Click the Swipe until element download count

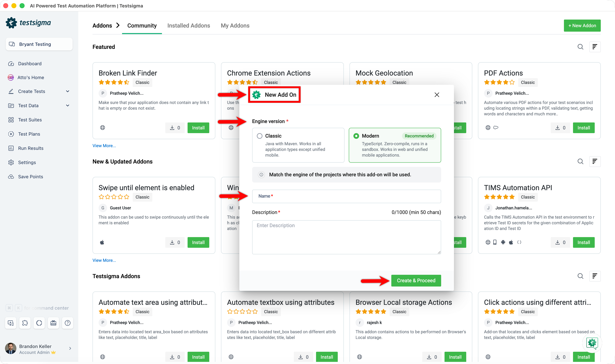(175, 242)
